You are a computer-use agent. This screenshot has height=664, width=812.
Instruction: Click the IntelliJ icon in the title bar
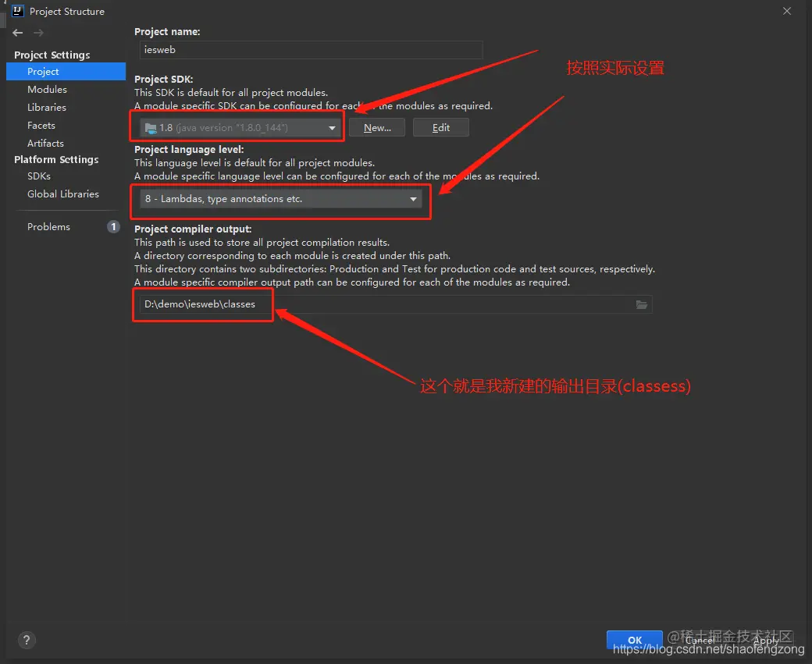(18, 11)
